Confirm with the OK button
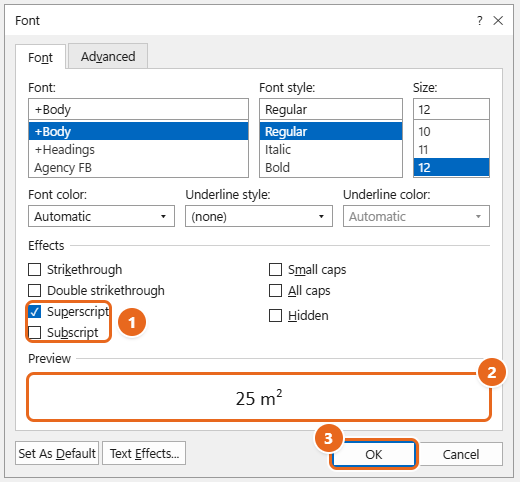Image resolution: width=520 pixels, height=482 pixels. pos(374,454)
